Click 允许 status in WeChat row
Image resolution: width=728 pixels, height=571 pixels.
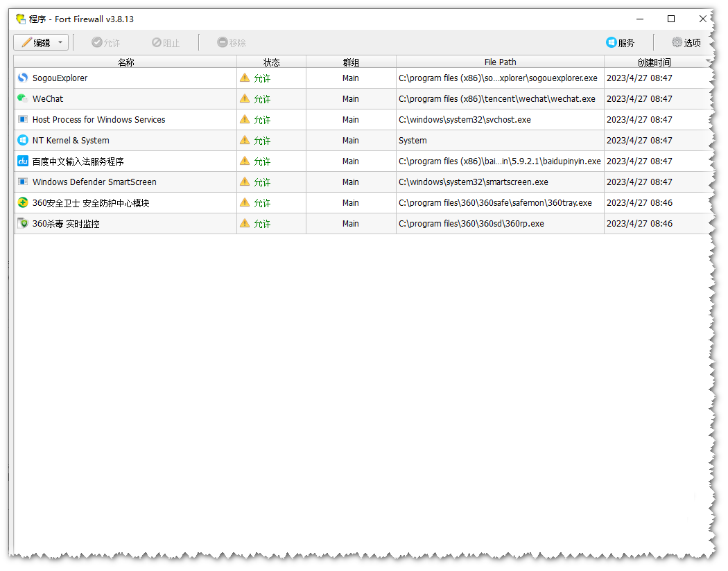262,99
